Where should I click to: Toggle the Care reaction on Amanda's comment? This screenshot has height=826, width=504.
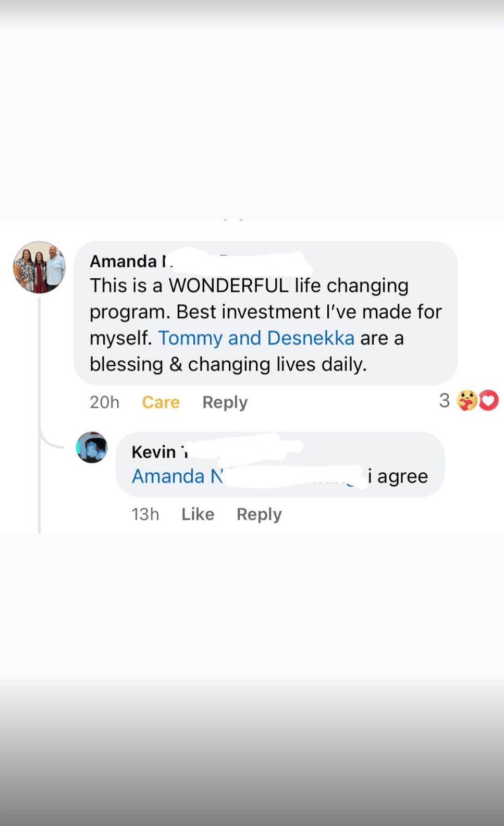point(161,402)
